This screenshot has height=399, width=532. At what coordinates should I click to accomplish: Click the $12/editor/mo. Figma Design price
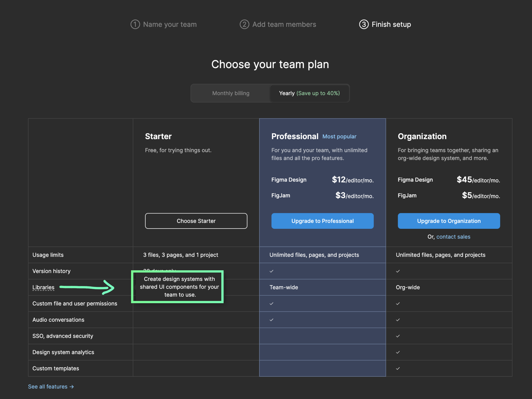point(352,179)
